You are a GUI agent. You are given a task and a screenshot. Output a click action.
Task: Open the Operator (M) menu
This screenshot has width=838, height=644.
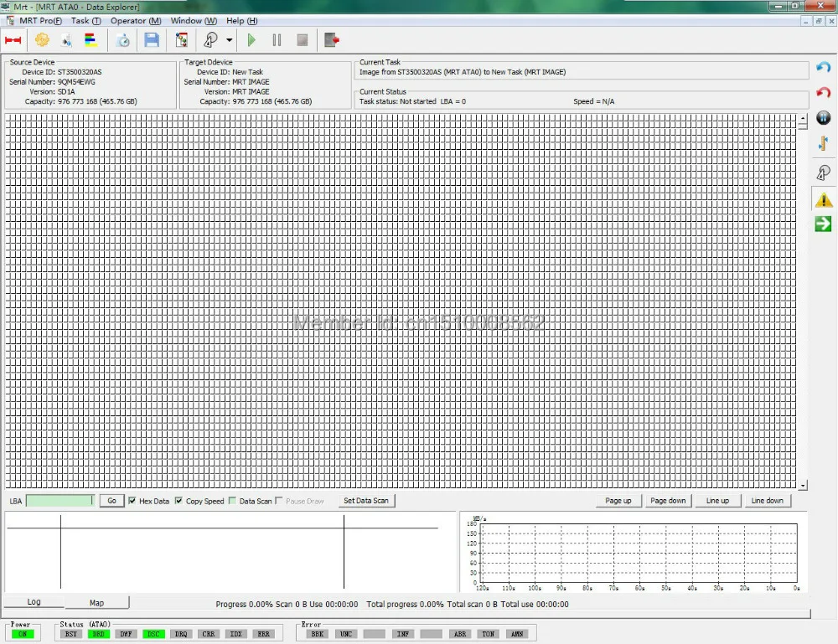[136, 20]
